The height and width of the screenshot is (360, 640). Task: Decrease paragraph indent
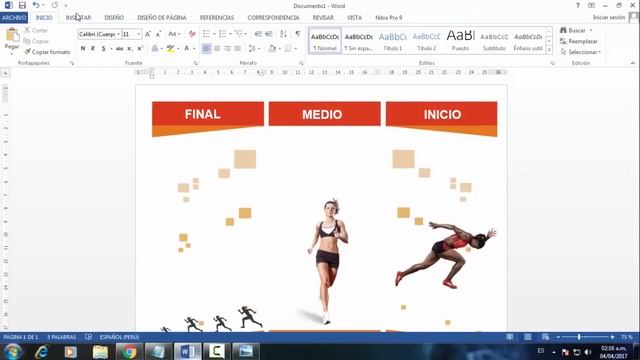(258, 34)
